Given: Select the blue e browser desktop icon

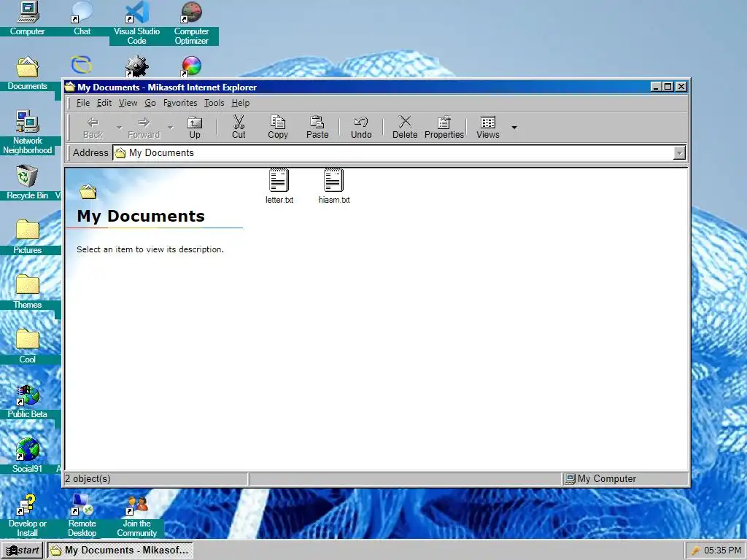Looking at the screenshot, I should coord(82,65).
